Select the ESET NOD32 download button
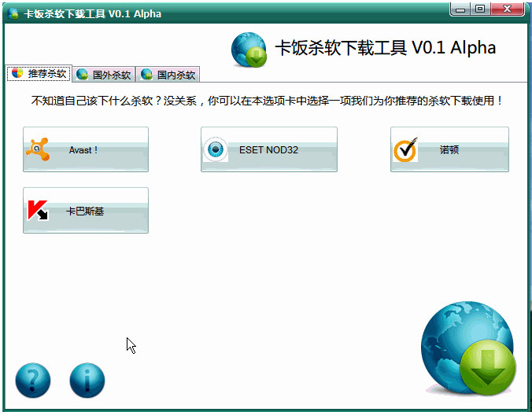 (268, 149)
